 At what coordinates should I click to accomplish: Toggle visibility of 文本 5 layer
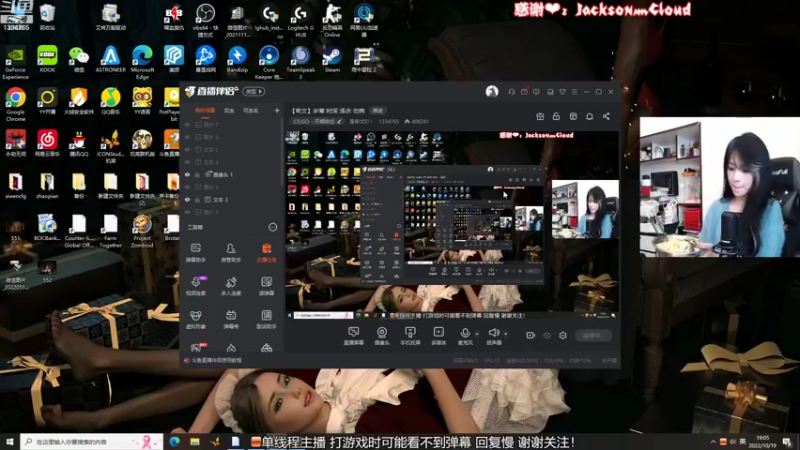[x=187, y=149]
